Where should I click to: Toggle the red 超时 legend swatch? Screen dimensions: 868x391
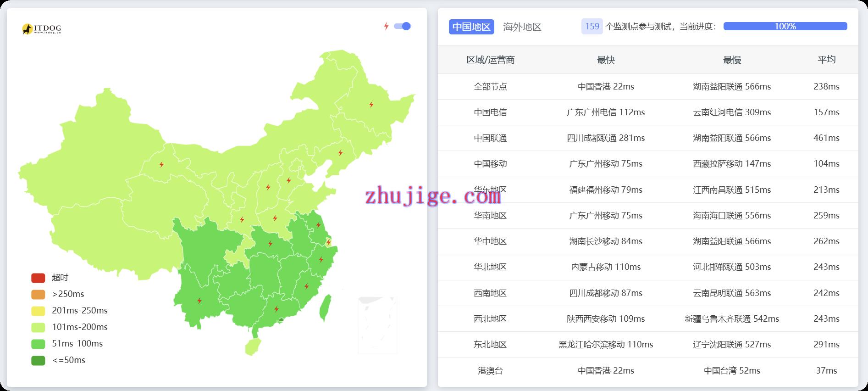[x=38, y=278]
